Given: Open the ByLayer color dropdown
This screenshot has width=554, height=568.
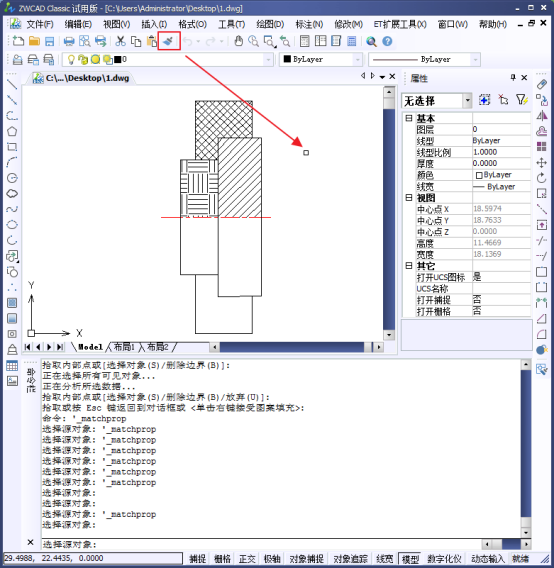Looking at the screenshot, I should [x=358, y=60].
